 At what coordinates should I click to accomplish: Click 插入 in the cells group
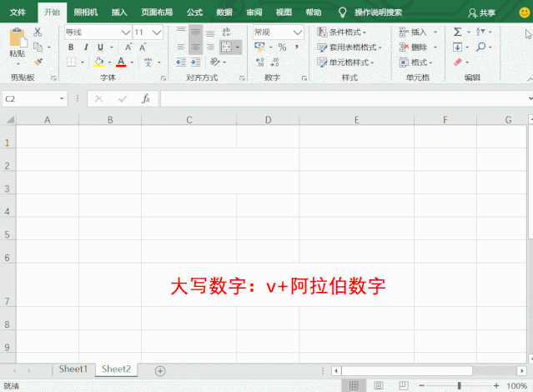[x=417, y=33]
